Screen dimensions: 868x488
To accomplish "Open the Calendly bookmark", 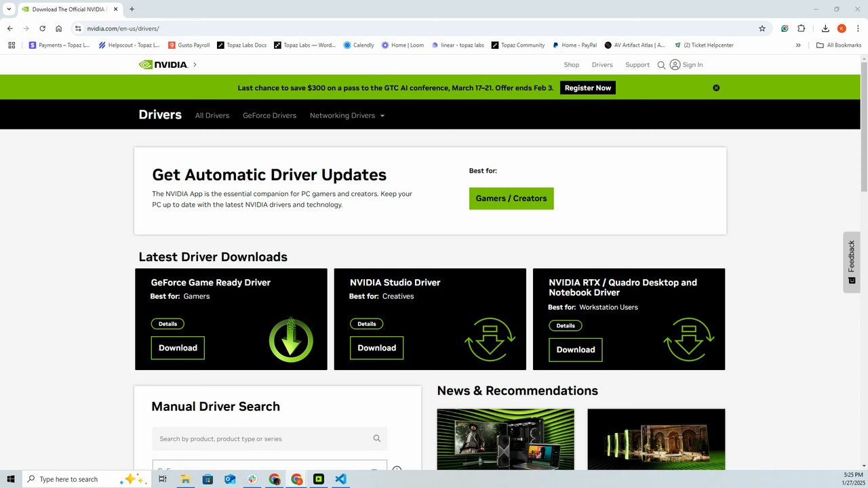I will coord(359,45).
